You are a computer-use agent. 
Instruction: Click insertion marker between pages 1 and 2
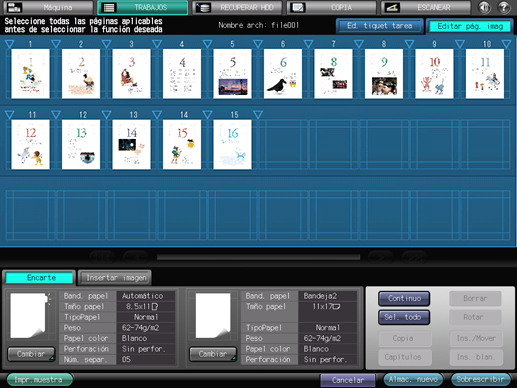tap(56, 44)
